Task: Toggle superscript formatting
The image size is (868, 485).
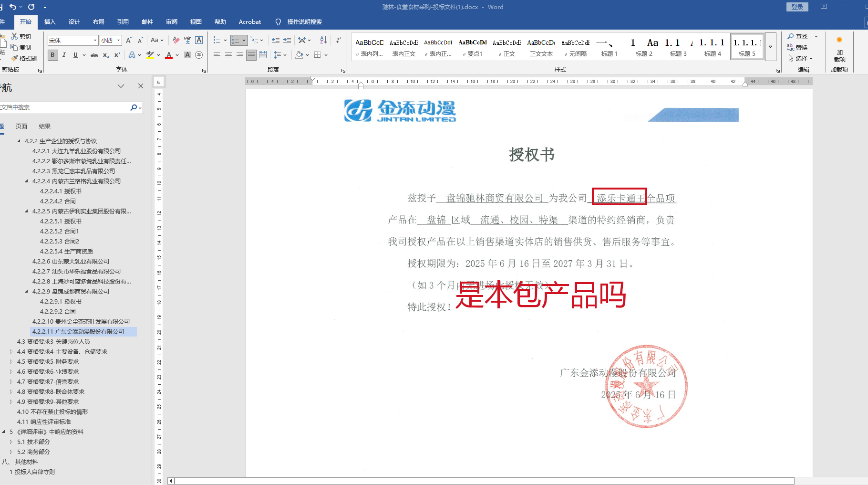Action: (x=117, y=55)
